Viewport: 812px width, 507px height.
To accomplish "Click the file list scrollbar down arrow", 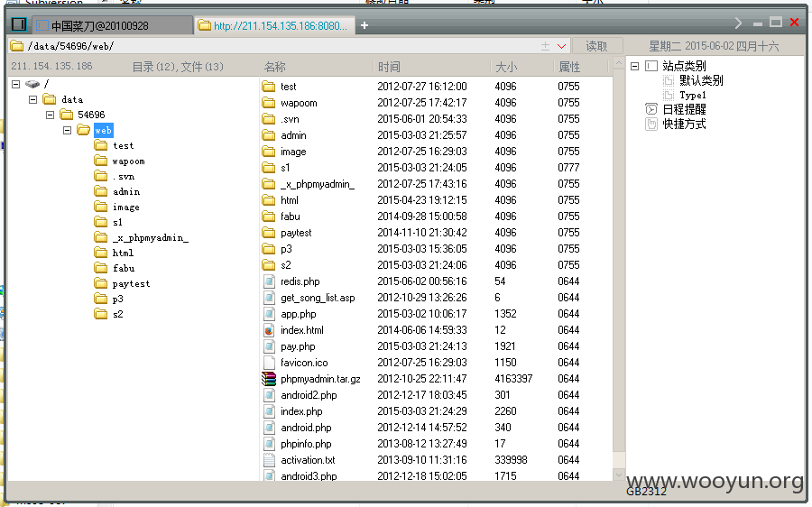I will coord(618,475).
